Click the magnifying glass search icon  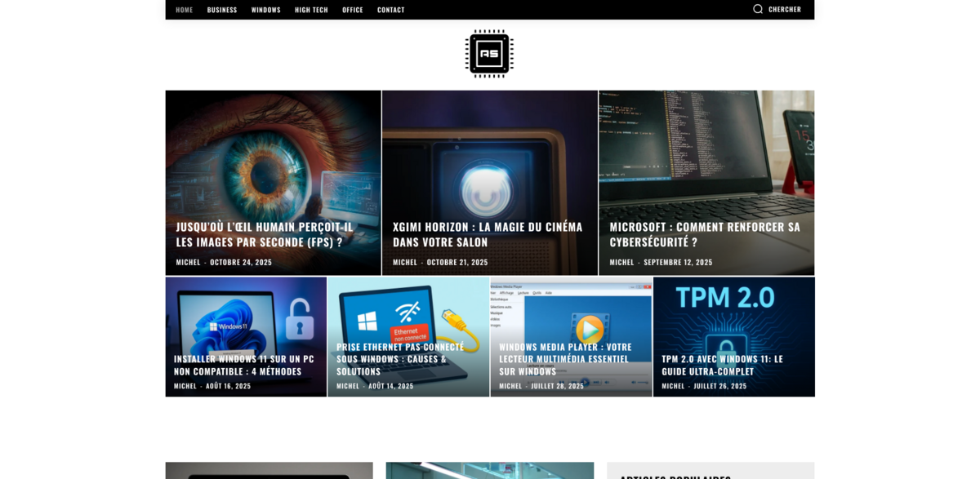pos(758,9)
